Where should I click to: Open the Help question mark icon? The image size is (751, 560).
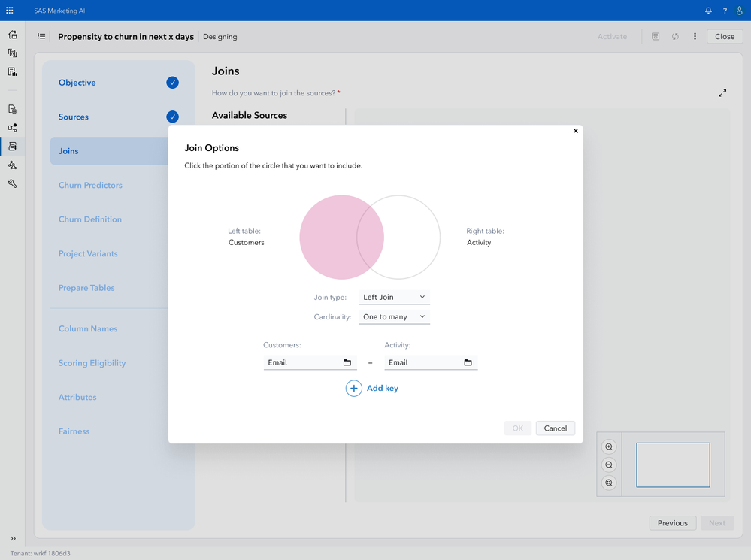[724, 11]
